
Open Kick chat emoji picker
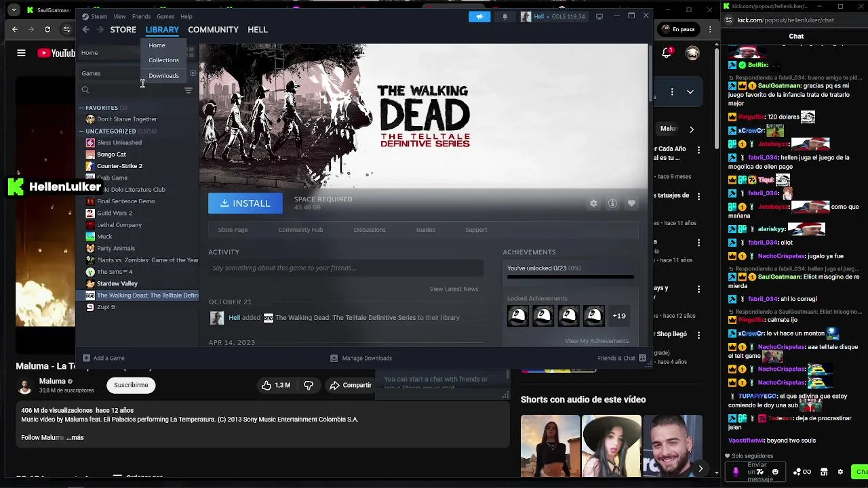tap(775, 472)
